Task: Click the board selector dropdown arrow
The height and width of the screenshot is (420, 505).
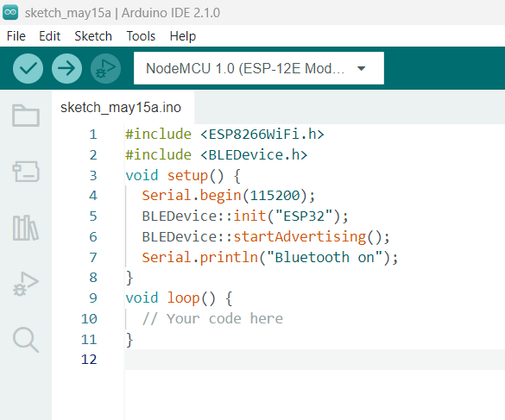Action: (362, 68)
